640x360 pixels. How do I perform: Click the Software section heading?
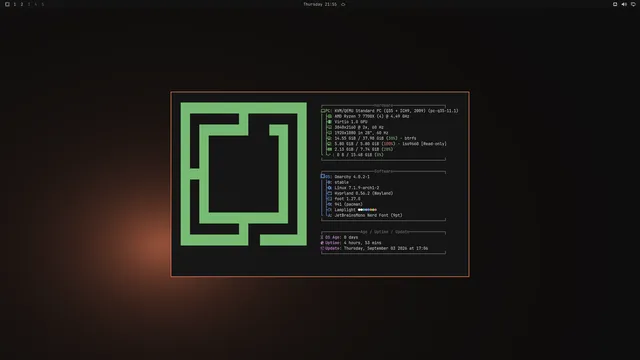tap(383, 171)
